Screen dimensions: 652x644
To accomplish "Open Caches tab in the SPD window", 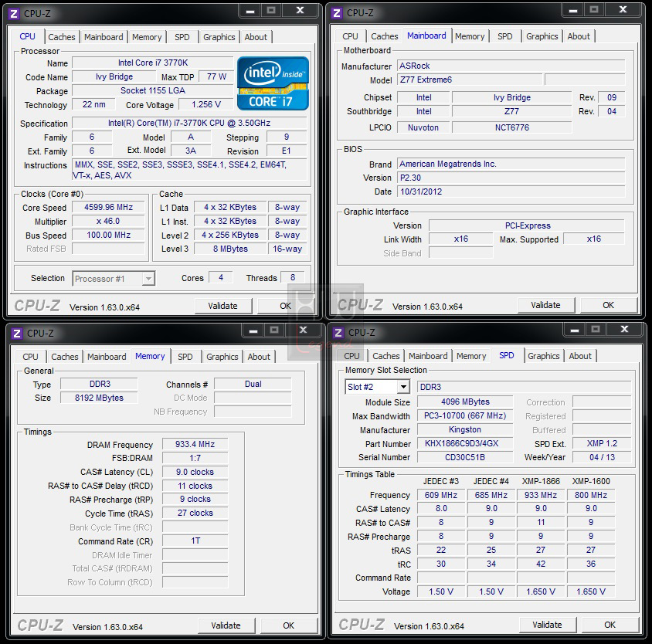I will tap(386, 356).
